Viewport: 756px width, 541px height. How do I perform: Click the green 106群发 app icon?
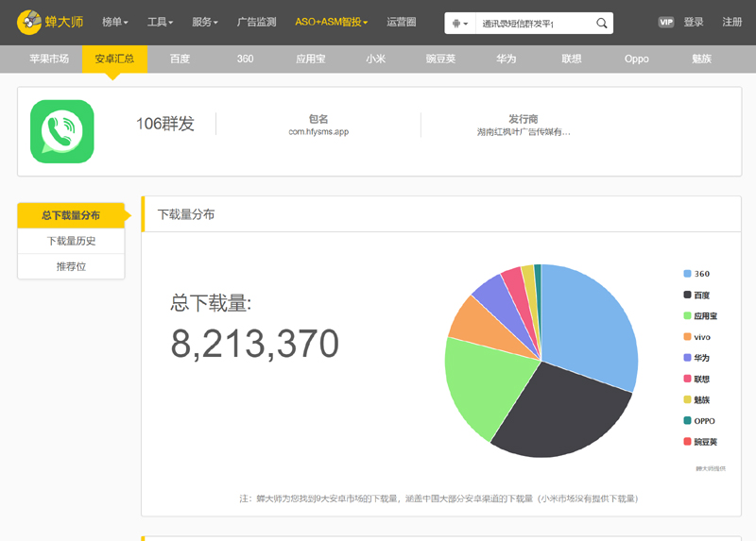62,131
